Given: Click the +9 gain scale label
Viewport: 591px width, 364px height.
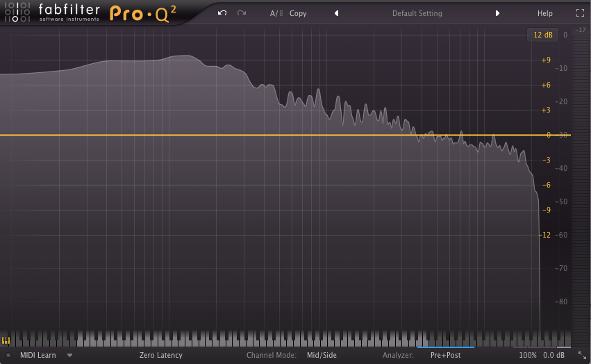Looking at the screenshot, I should coord(546,60).
